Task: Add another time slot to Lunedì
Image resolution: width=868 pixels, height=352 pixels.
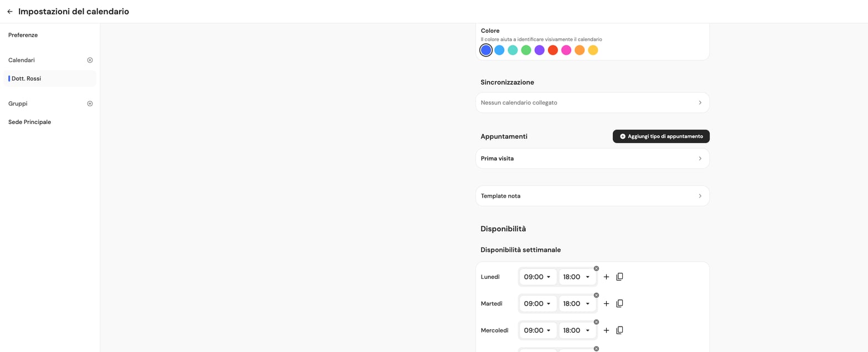Action: 606,277
